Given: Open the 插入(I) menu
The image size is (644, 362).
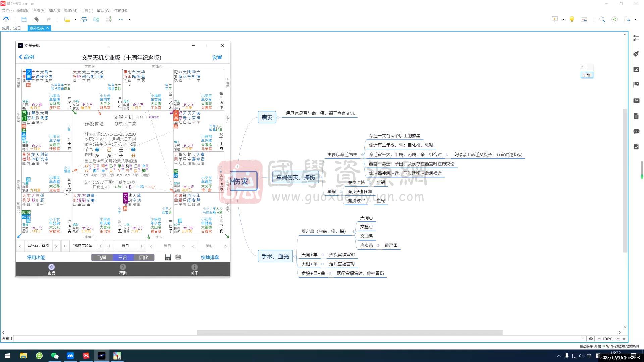Looking at the screenshot, I should click(x=54, y=10).
